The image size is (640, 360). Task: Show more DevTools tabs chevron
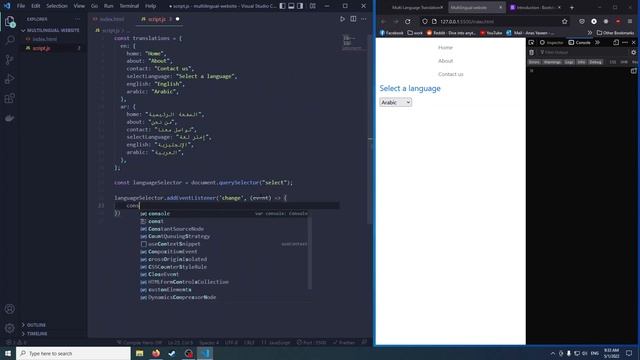[598, 42]
